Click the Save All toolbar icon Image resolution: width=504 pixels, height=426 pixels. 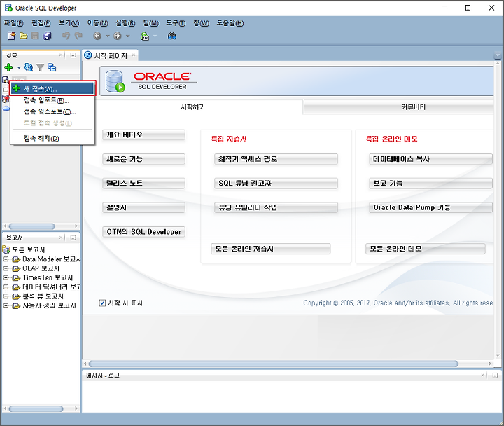(x=48, y=36)
